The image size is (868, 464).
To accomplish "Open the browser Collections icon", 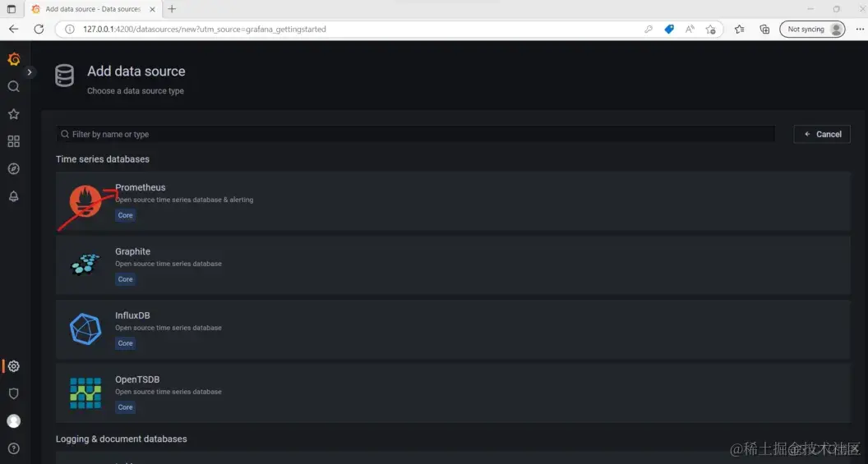I will 764,30.
